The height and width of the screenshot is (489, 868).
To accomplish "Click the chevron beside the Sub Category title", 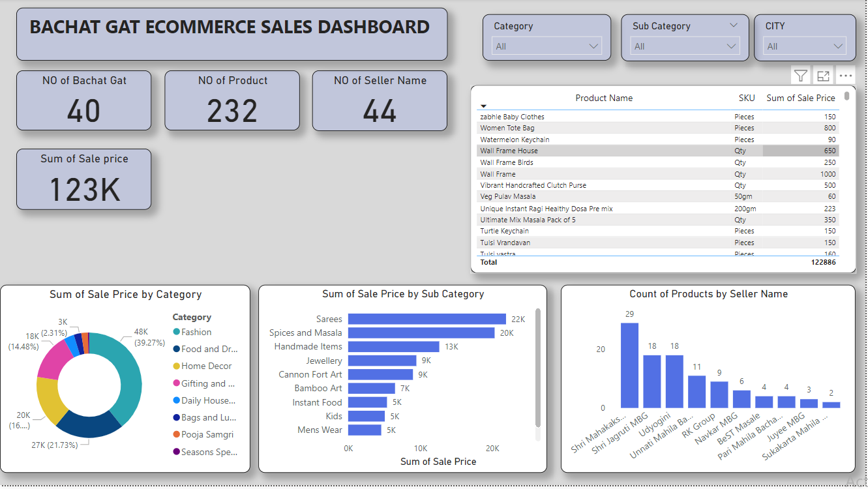I will coord(734,25).
